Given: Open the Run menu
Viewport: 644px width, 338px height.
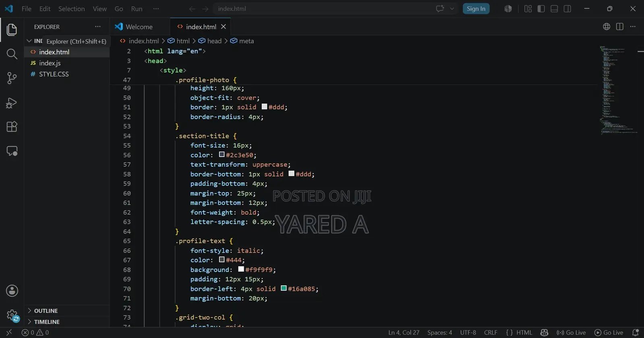Looking at the screenshot, I should coord(137,8).
